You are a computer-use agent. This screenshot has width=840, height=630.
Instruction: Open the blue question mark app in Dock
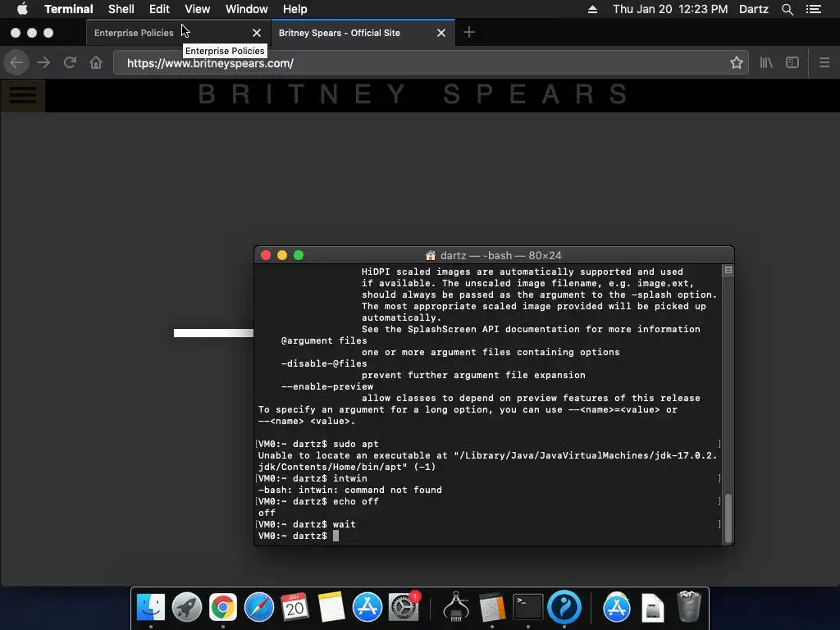[564, 608]
